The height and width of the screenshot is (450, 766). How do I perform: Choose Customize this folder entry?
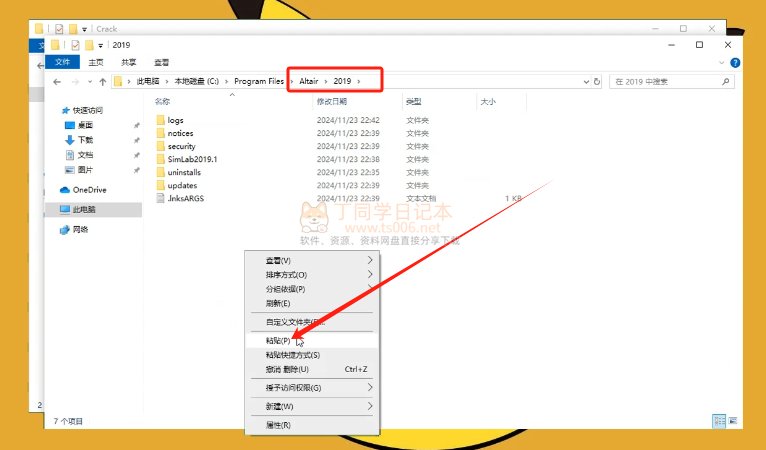pyautogui.click(x=312, y=322)
